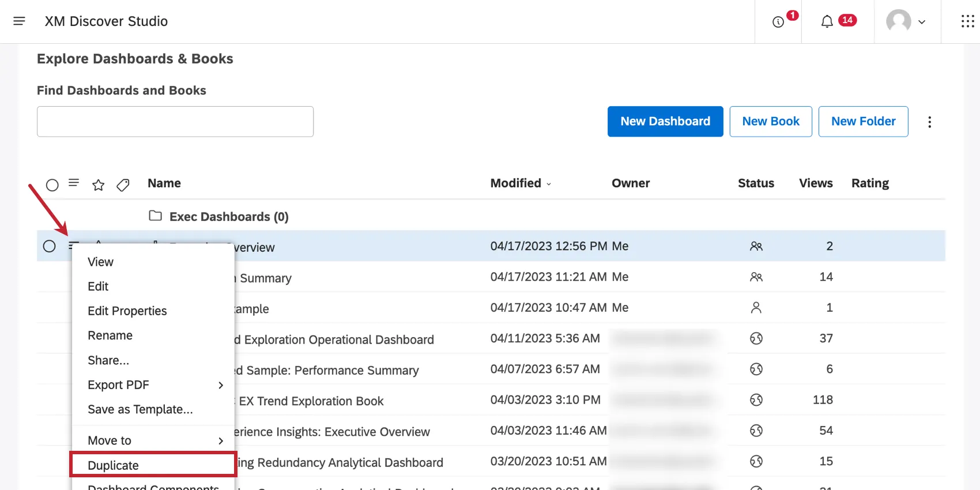The width and height of the screenshot is (980, 490).
Task: Choose Duplicate from the context menu
Action: 114,465
